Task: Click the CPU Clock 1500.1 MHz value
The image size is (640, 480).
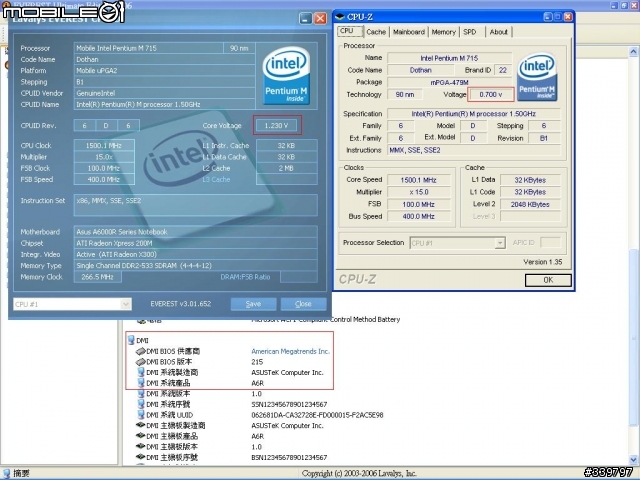Action: 104,145
